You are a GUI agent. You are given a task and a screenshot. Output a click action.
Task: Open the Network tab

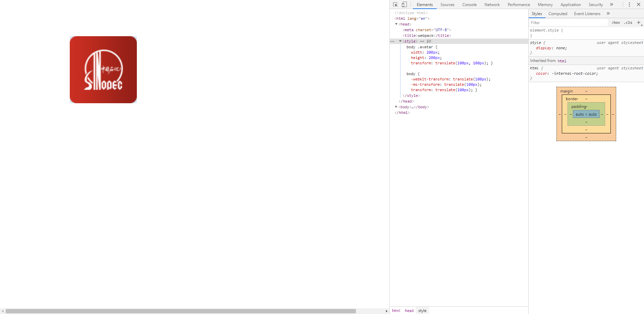tap(492, 5)
